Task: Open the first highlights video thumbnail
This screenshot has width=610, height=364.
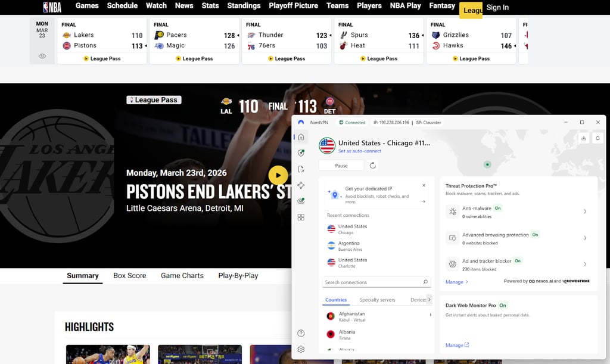Action: 108,354
